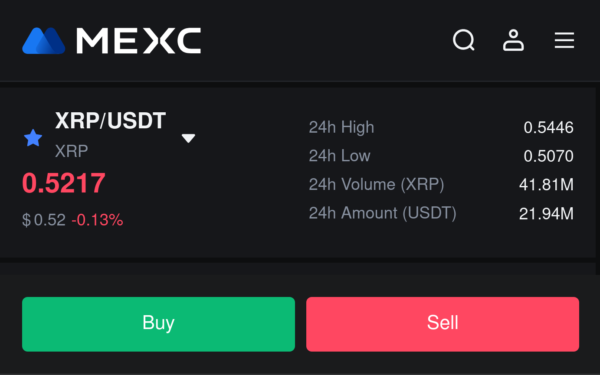Click the 24h Amount (USDT) label
The height and width of the screenshot is (375, 600).
(383, 213)
